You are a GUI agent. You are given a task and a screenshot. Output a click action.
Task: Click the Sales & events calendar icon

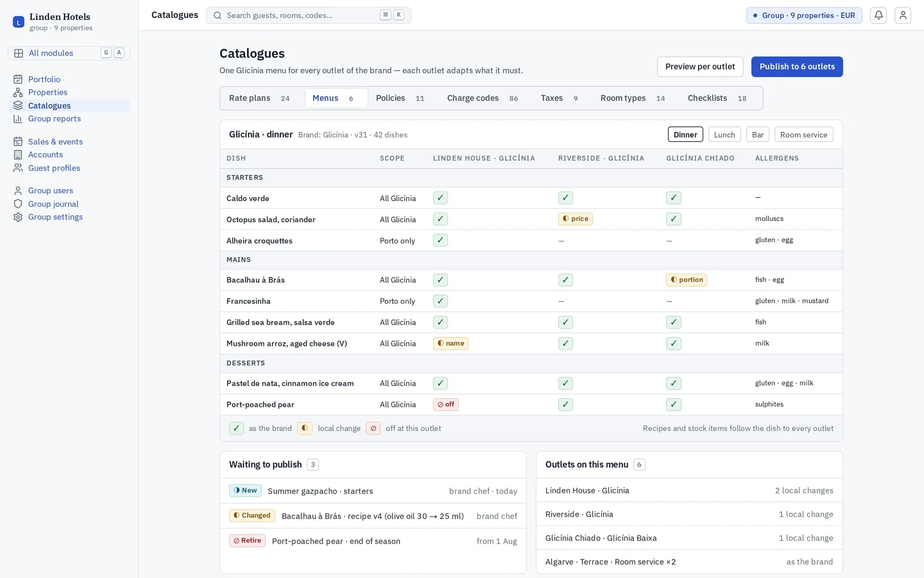click(18, 141)
